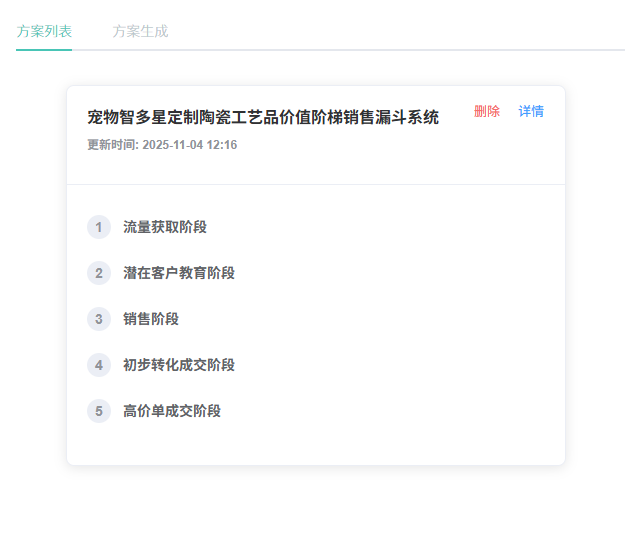Switch to the 方案列表 tab
The image size is (625, 533).
(x=44, y=31)
